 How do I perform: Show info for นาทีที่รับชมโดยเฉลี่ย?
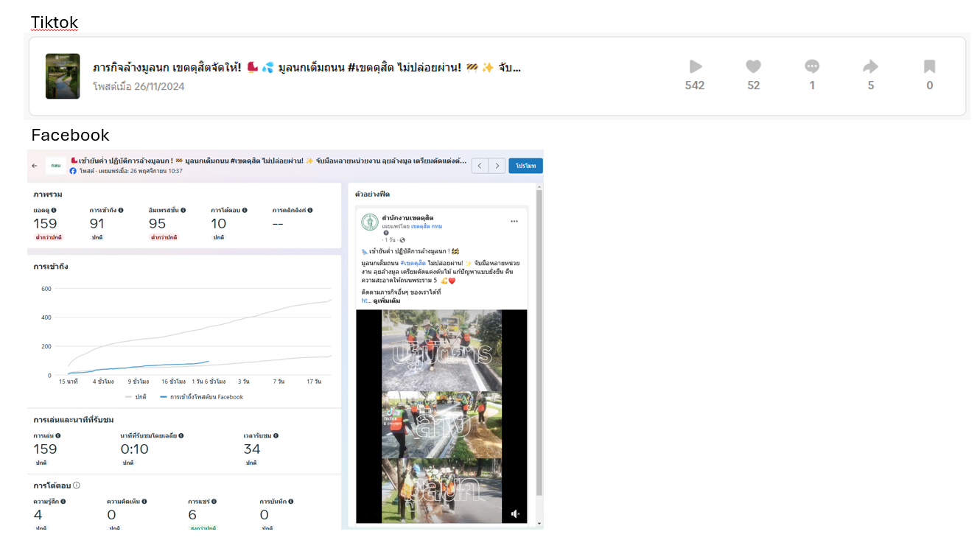181,435
